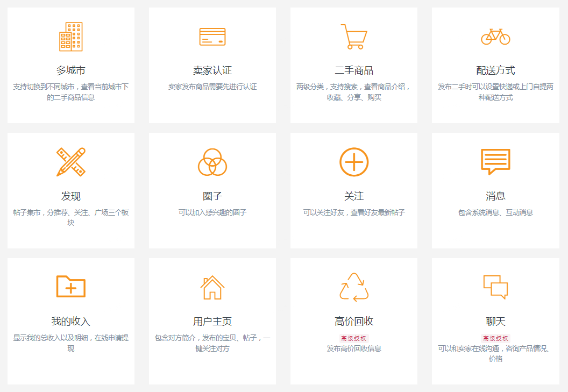This screenshot has height=392, width=568.
Task: Select the 二手商品 title text
Action: click(354, 70)
